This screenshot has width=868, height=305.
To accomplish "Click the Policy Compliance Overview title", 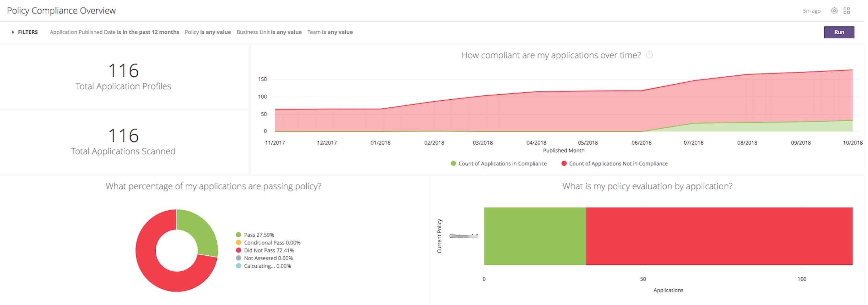I will [61, 10].
